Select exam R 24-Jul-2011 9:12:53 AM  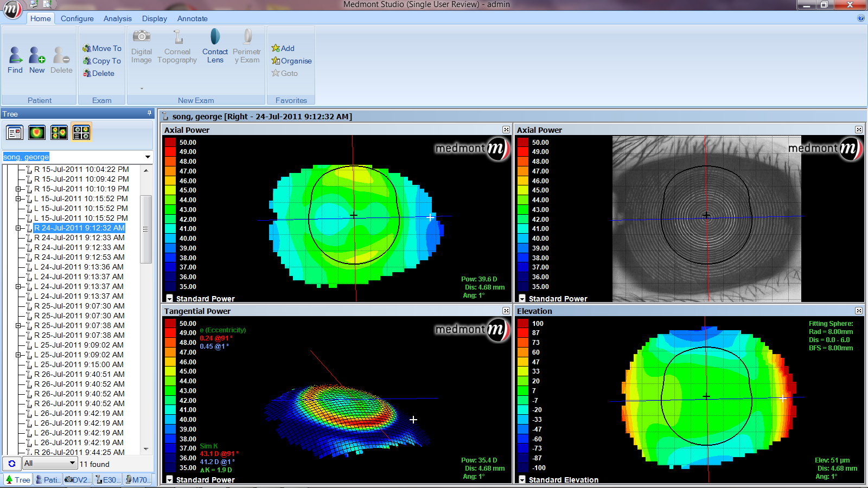click(x=79, y=257)
